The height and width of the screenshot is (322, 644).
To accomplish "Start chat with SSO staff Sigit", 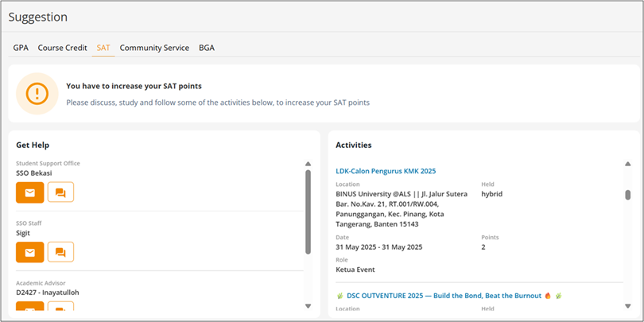I will pyautogui.click(x=60, y=252).
